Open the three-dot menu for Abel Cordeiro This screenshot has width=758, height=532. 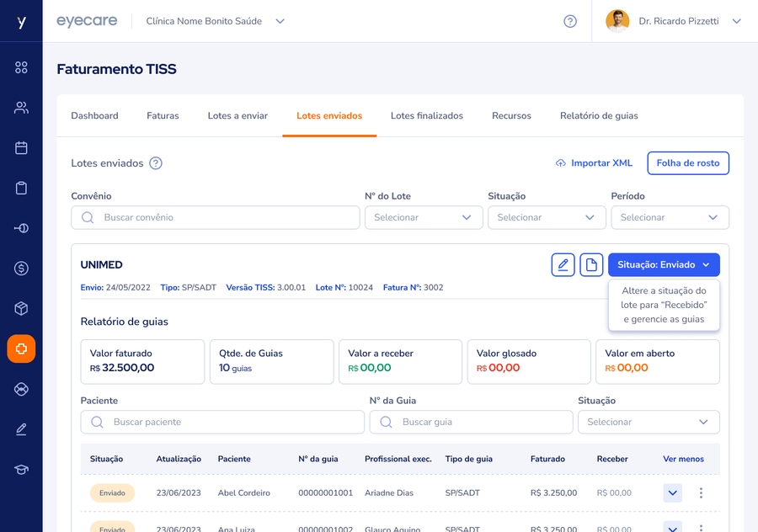pyautogui.click(x=701, y=493)
